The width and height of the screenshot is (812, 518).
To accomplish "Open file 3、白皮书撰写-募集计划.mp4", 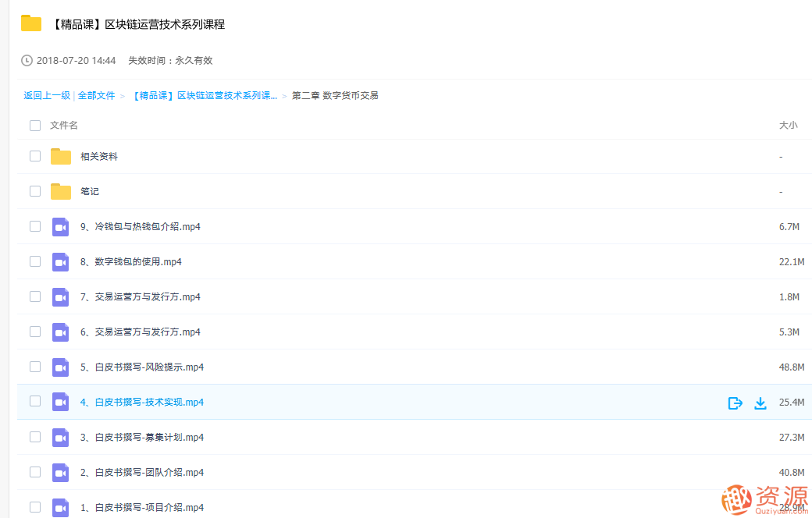I will 142,438.
